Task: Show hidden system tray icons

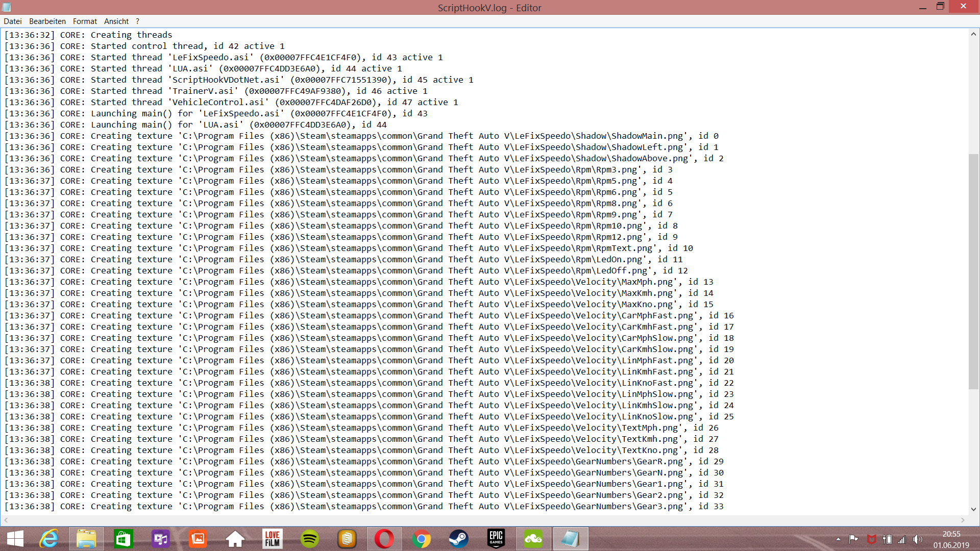Action: (x=838, y=539)
